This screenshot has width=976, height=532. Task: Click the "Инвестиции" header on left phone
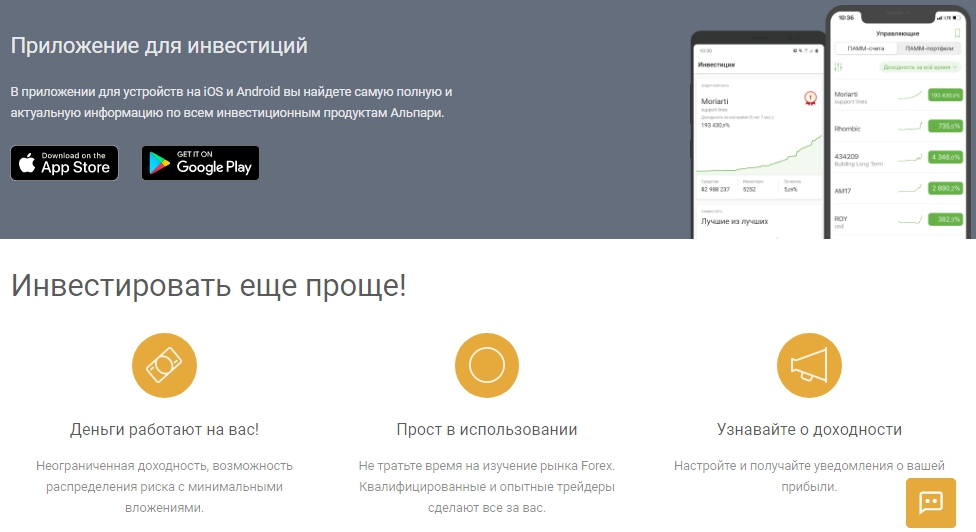coord(716,65)
